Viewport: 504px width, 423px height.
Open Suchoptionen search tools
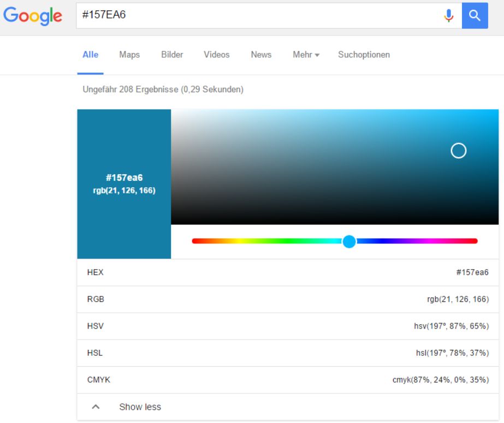(364, 55)
